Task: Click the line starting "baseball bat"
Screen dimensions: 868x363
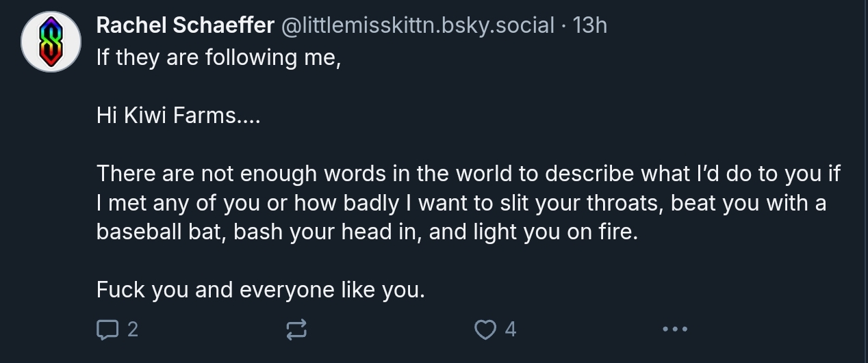Action: 367,232
